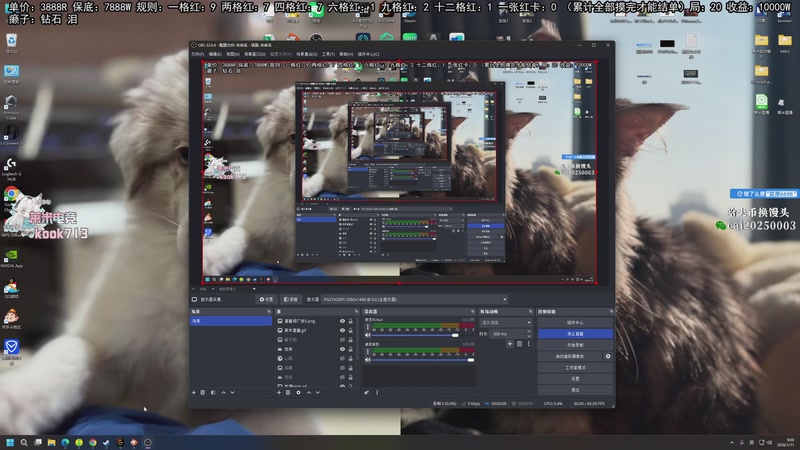The width and height of the screenshot is (800, 450).
Task: Open 帮助(H) menu
Action: [346, 54]
